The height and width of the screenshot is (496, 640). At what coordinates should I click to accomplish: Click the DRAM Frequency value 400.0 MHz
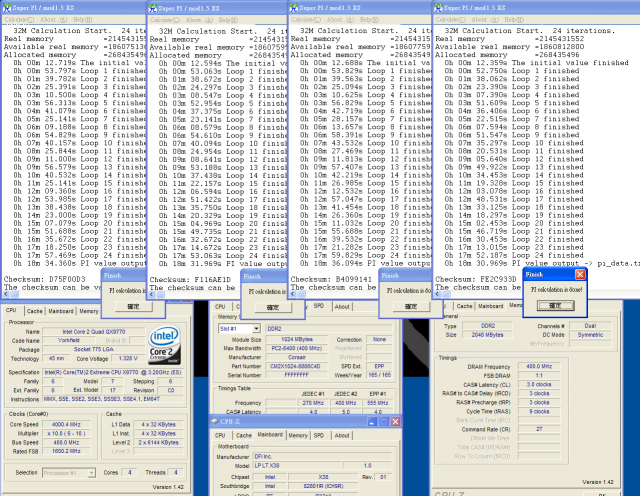point(539,367)
